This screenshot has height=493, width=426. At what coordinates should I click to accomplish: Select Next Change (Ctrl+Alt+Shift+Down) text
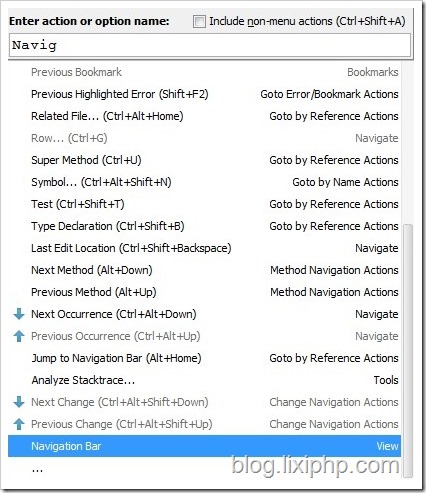click(x=120, y=402)
